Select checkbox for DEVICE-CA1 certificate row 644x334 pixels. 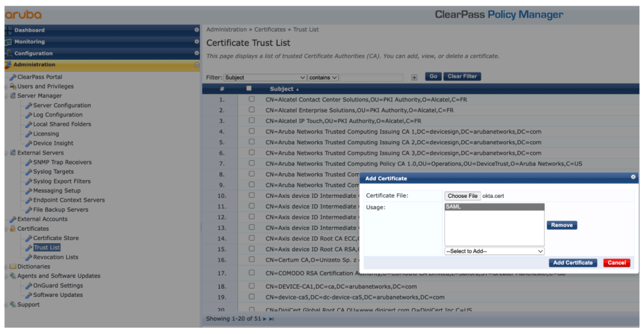pos(252,286)
